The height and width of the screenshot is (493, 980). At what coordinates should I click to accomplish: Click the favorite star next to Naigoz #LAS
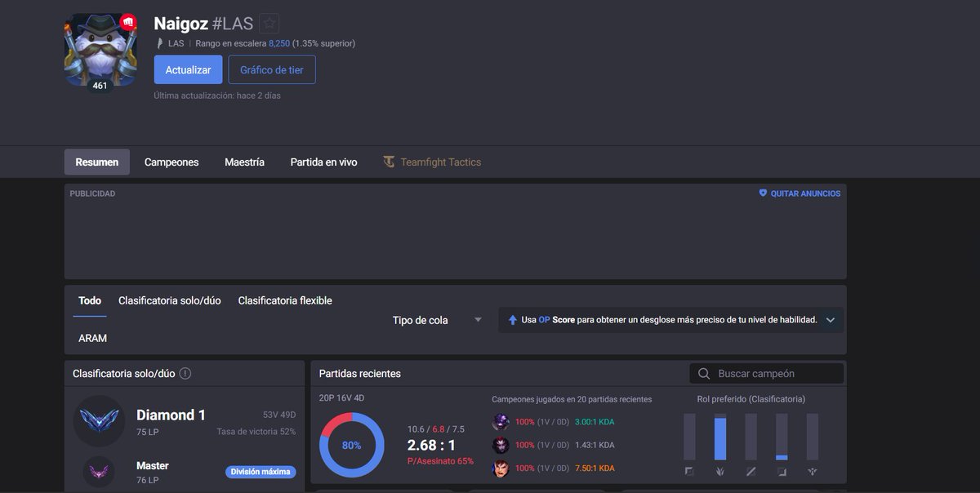[x=269, y=24]
